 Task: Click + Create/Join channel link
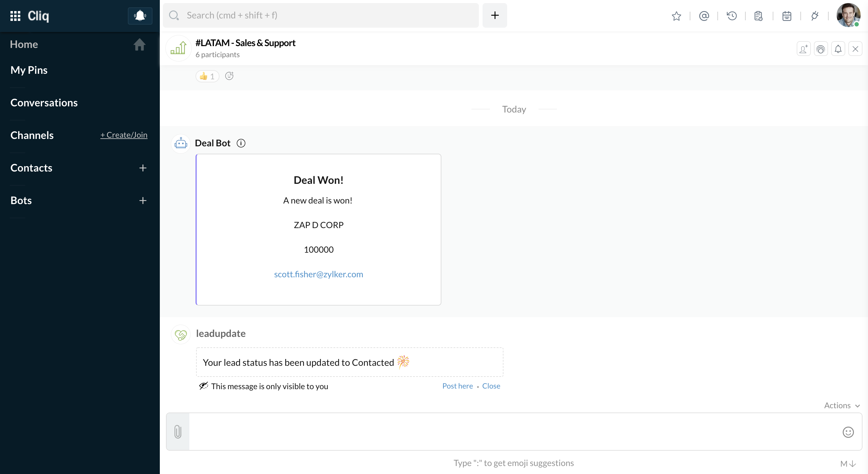[124, 135]
